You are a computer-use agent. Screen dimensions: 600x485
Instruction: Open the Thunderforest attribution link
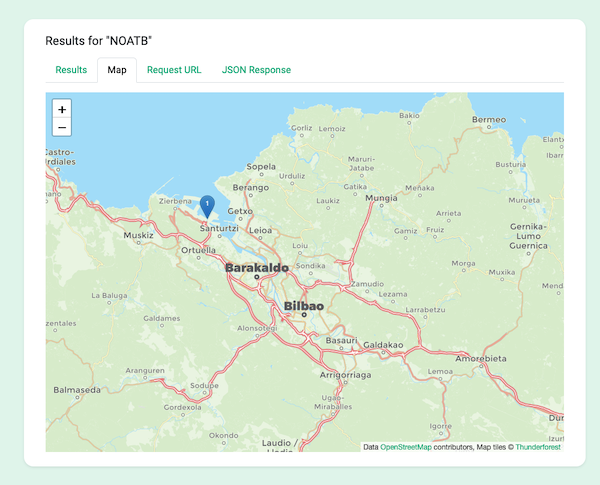(538, 447)
